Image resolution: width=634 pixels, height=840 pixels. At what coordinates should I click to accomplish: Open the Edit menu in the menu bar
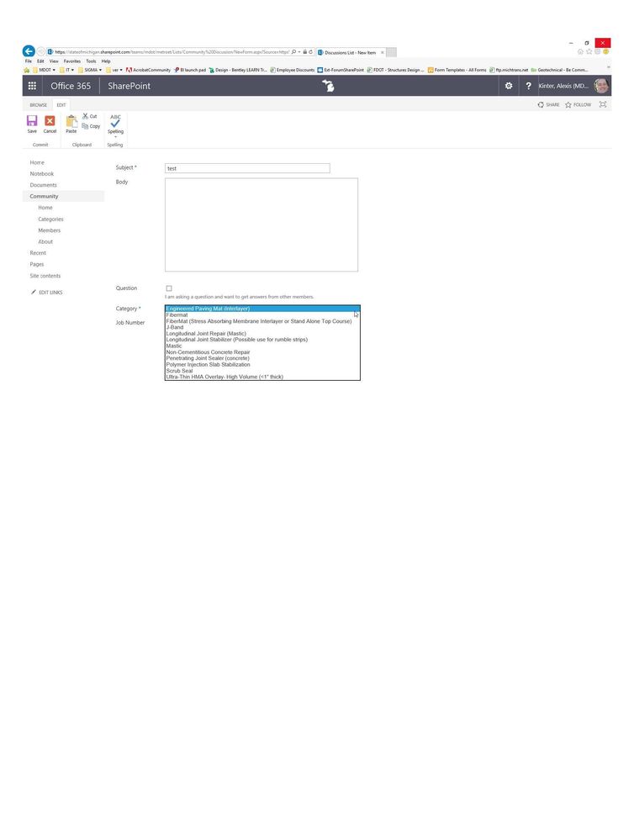40,61
